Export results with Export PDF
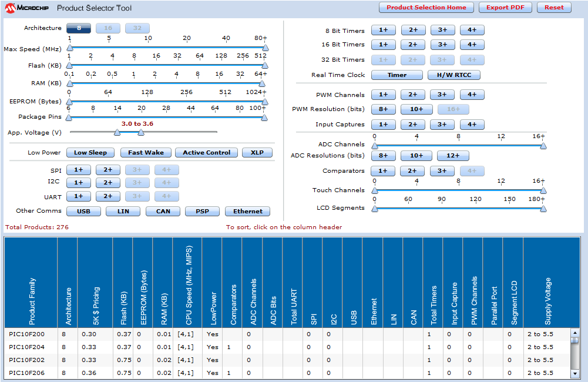The width and height of the screenshot is (588, 382). tap(505, 8)
